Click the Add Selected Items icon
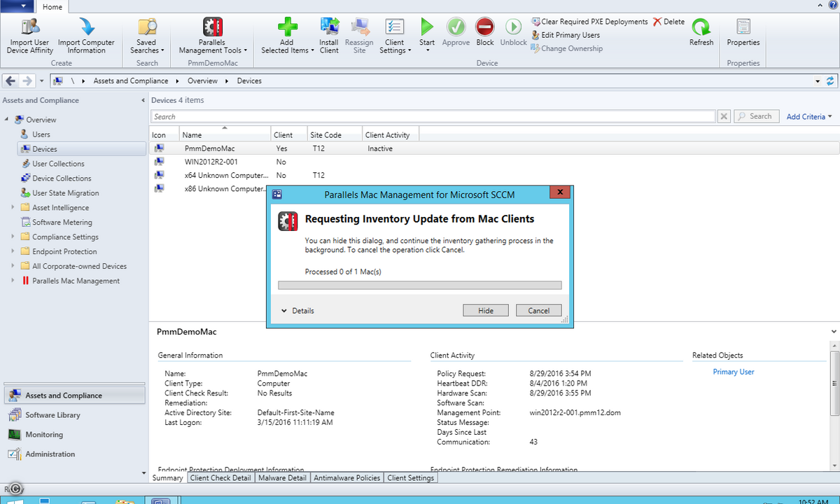Screen dimensions: 840x504 [x=287, y=27]
